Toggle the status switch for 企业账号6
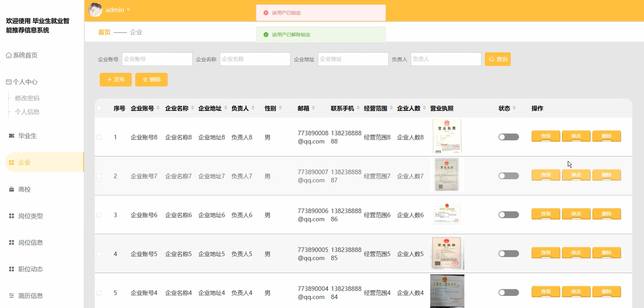The height and width of the screenshot is (308, 644). tap(509, 215)
